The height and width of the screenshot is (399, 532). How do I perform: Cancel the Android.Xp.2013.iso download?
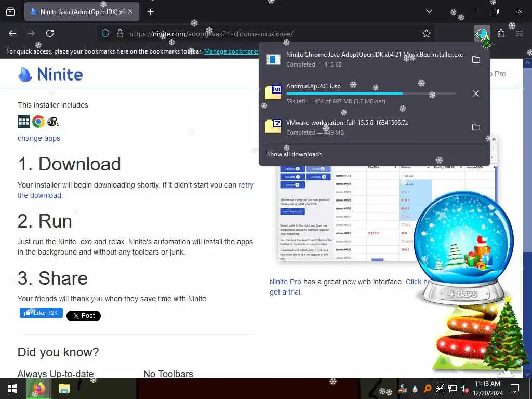(476, 94)
